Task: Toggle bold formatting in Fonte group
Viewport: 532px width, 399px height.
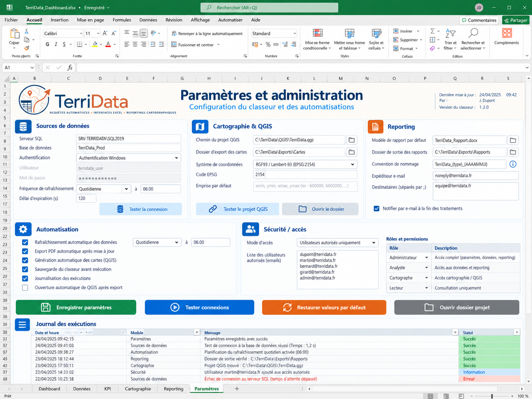Action: [47, 44]
